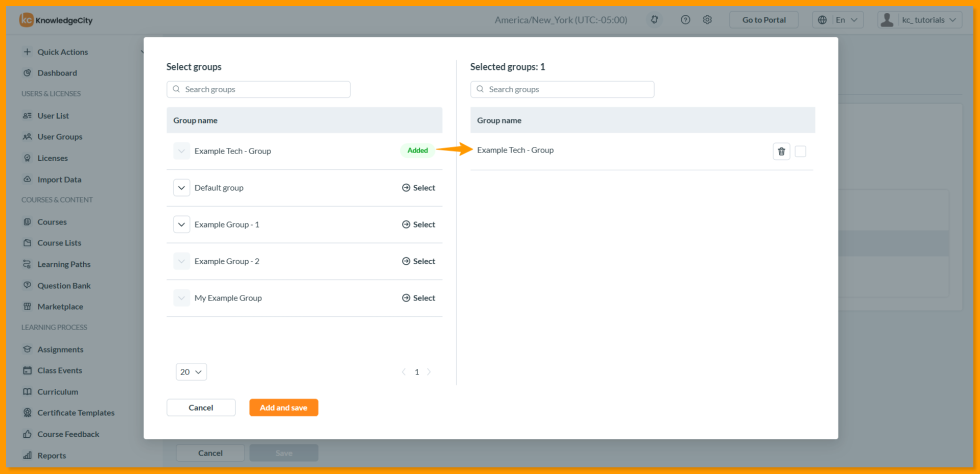The width and height of the screenshot is (980, 474).
Task: Expand the Default group row chevron
Action: tap(181, 188)
